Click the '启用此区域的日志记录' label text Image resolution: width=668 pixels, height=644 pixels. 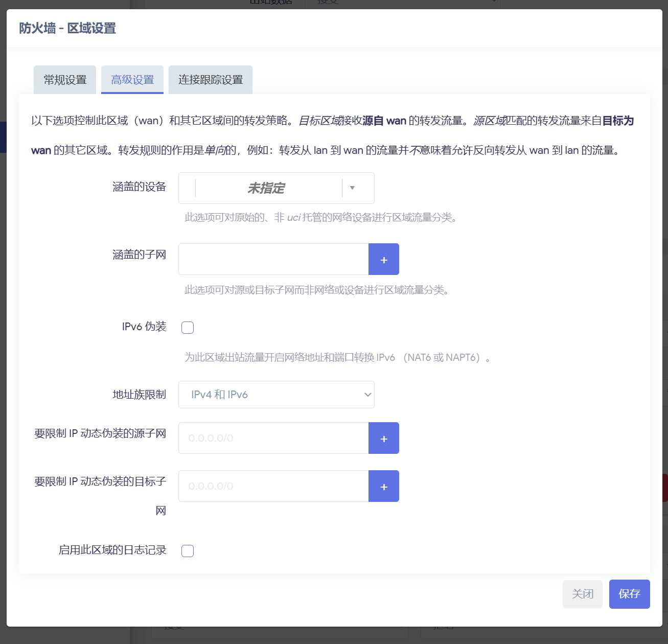112,550
